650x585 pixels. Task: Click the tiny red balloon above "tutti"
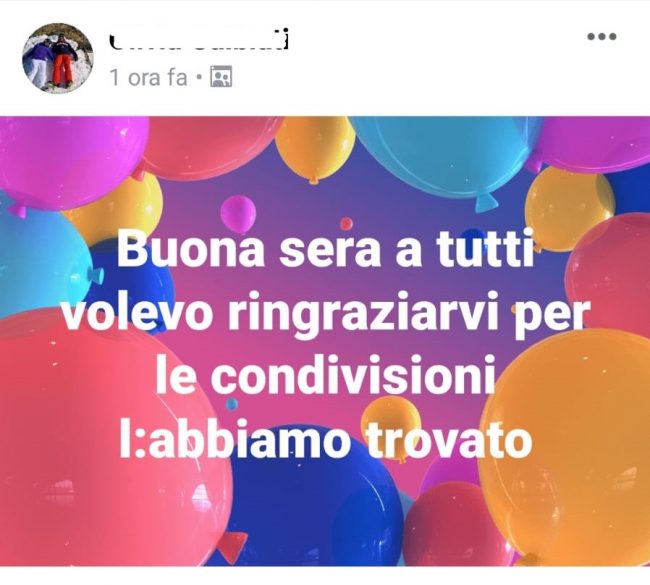[346, 224]
